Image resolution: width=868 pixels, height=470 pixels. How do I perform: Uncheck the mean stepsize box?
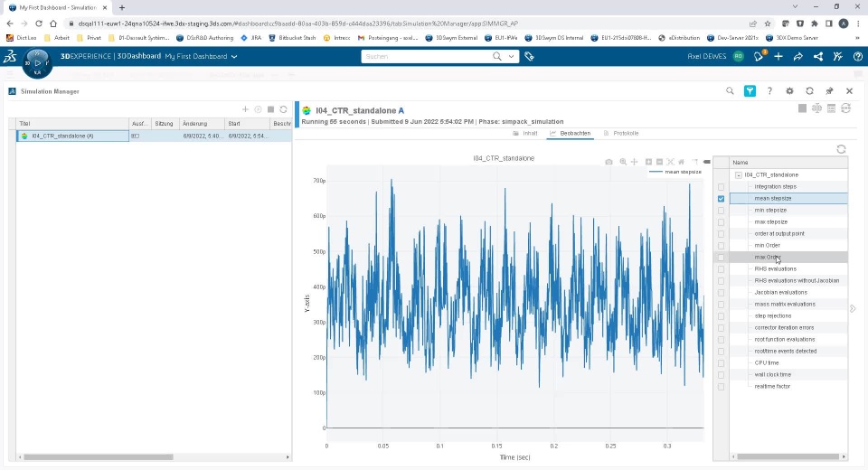[721, 199]
